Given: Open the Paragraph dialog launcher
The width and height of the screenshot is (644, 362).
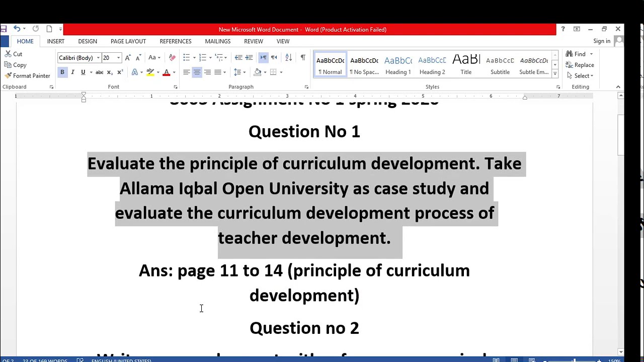Looking at the screenshot, I should [306, 87].
